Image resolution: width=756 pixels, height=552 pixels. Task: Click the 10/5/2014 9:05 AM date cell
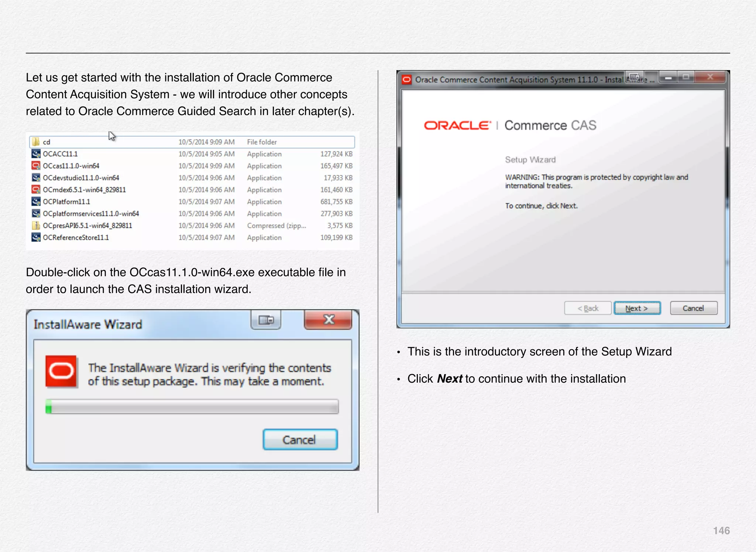(206, 154)
